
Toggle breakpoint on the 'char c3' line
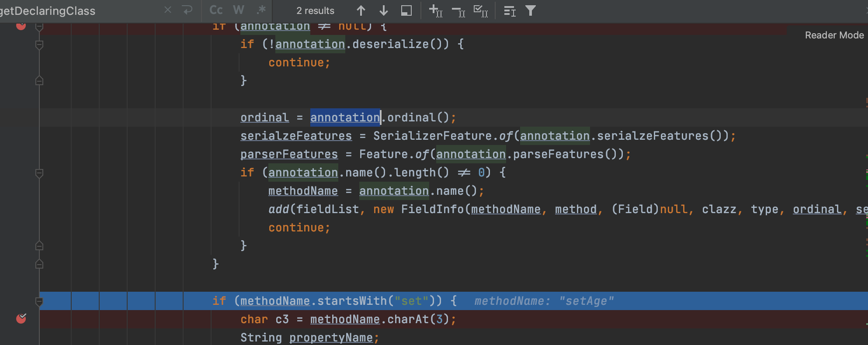coord(21,319)
